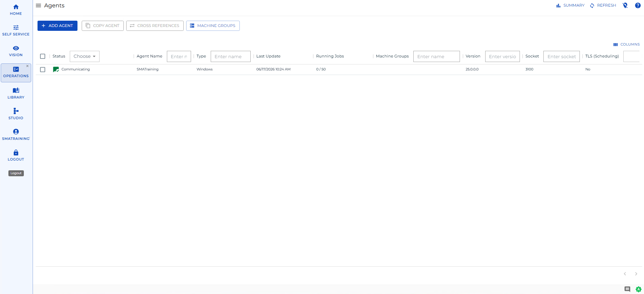The image size is (644, 294).
Task: Refresh the agents list
Action: pos(603,6)
